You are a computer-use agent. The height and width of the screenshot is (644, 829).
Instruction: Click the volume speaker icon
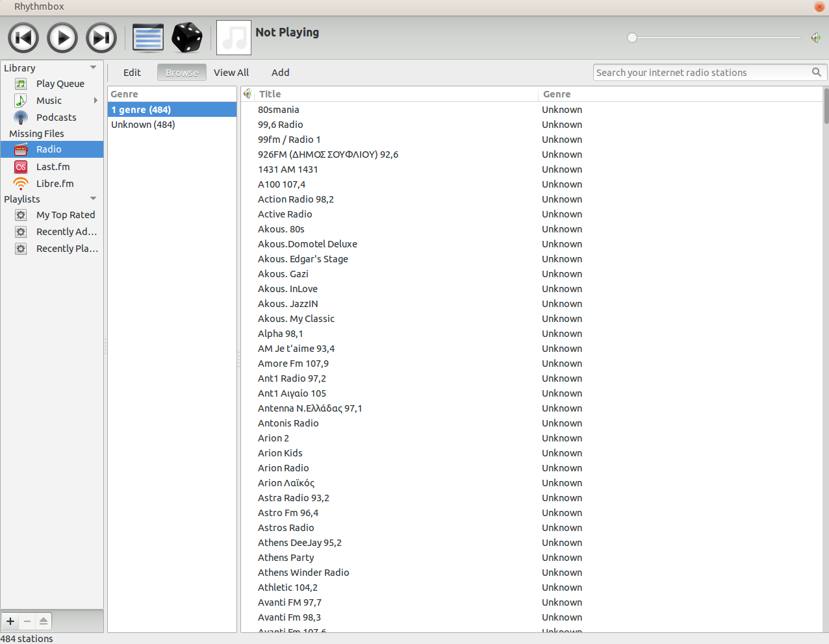(815, 38)
